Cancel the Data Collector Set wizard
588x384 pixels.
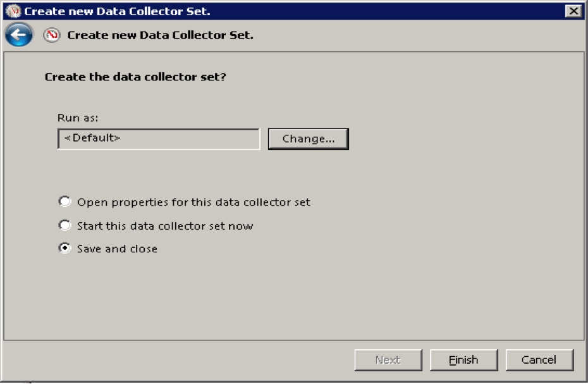tap(540, 359)
